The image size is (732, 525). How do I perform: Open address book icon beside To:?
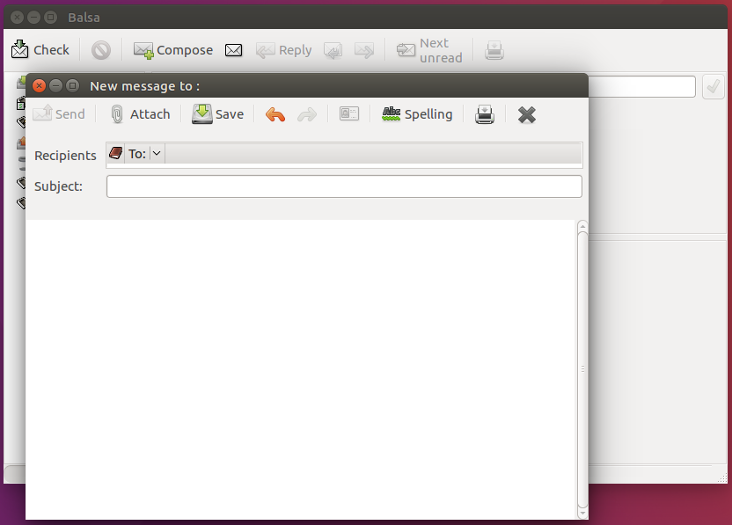click(x=115, y=153)
